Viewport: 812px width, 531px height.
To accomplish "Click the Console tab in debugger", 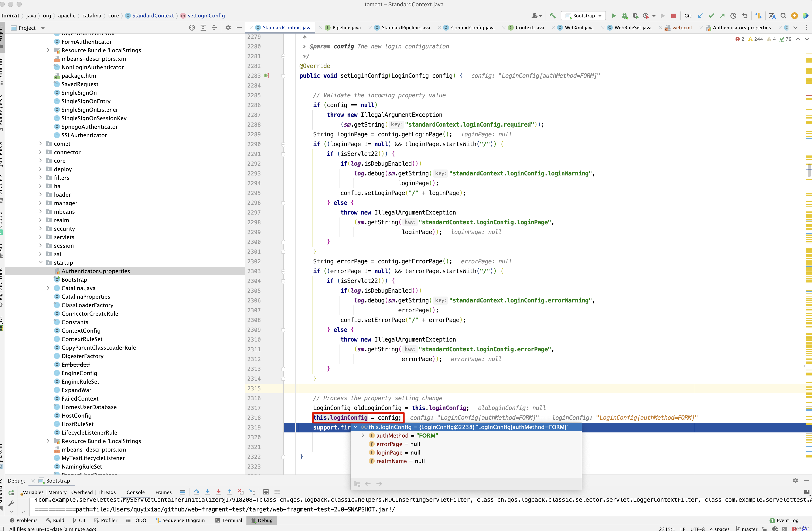I will (136, 492).
